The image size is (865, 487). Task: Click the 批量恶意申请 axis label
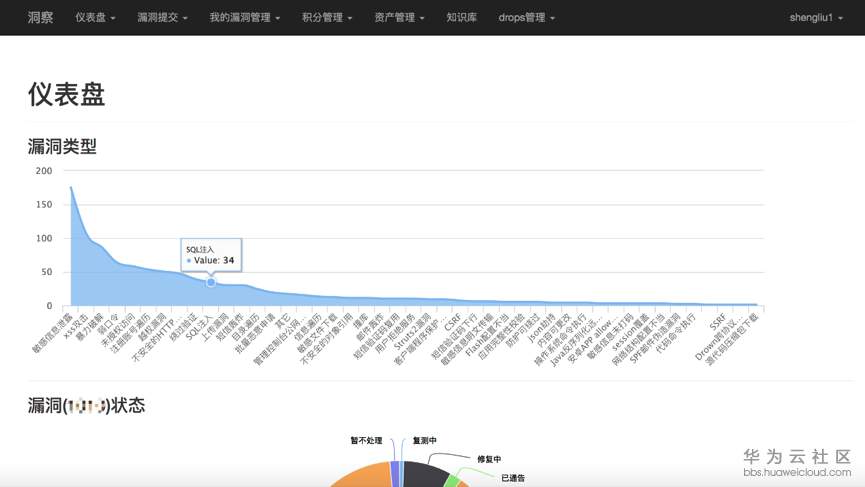[254, 333]
